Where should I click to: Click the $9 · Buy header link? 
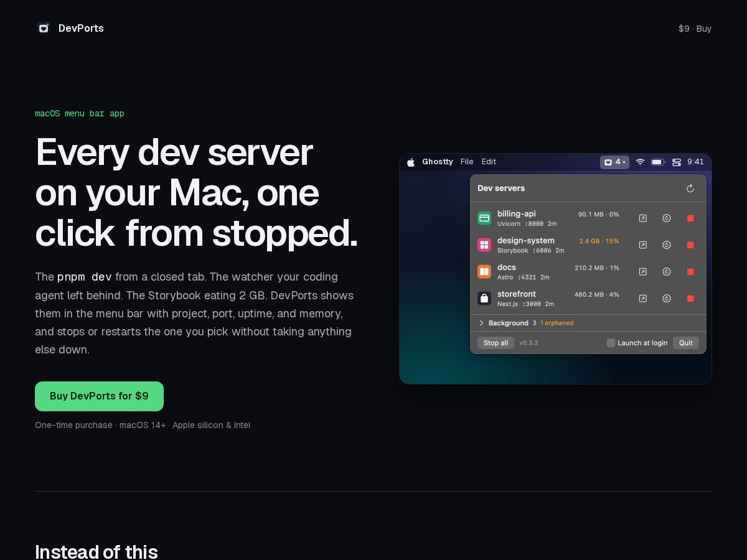point(695,29)
